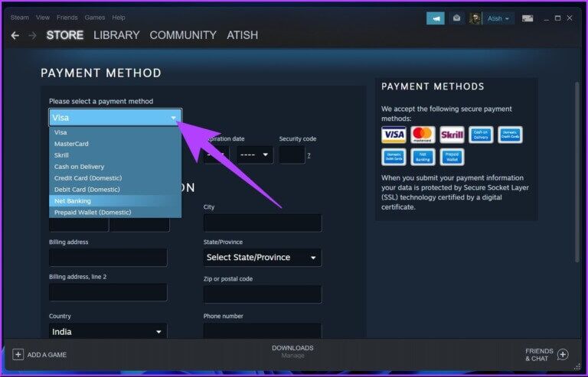Image resolution: width=588 pixels, height=377 pixels.
Task: Click the Add a Game plus icon
Action: (18, 354)
